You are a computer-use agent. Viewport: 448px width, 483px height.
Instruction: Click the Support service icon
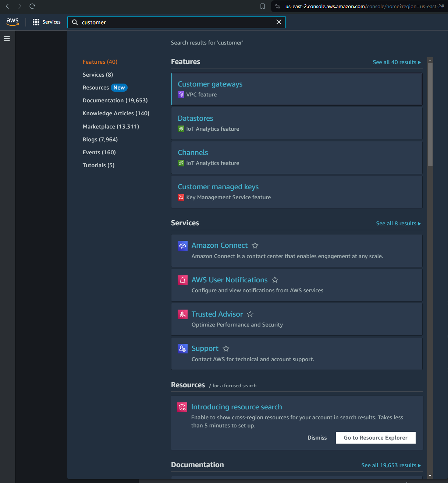pyautogui.click(x=182, y=349)
